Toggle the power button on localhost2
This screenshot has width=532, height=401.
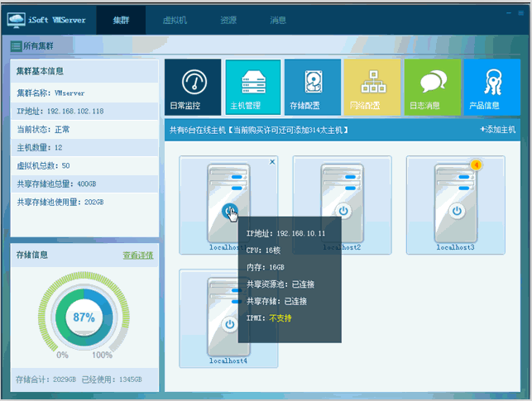pos(343,211)
